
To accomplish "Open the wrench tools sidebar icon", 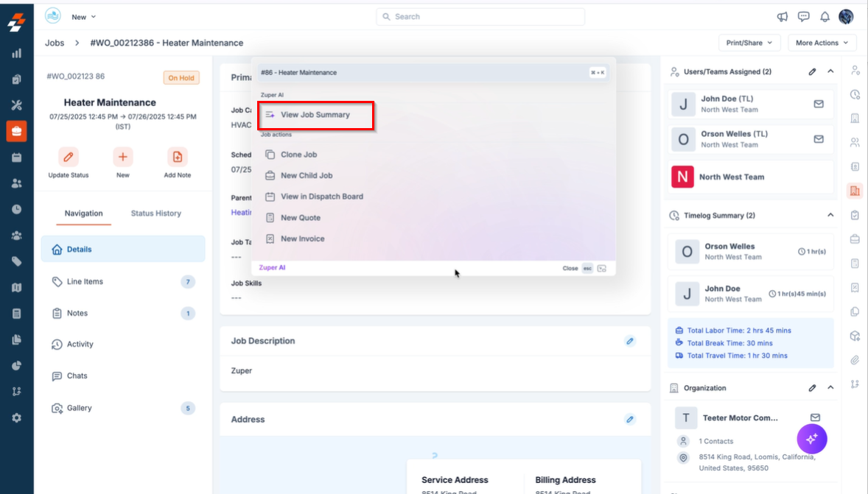I will tap(17, 105).
